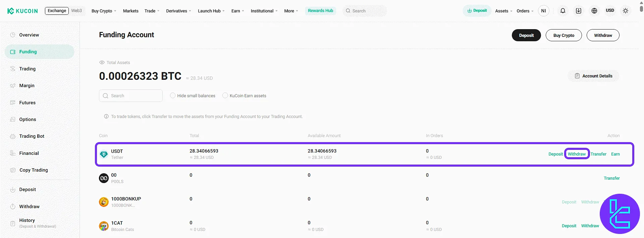
Task: Click the 1CAT Bitcoin Cats coin icon
Action: 104,226
